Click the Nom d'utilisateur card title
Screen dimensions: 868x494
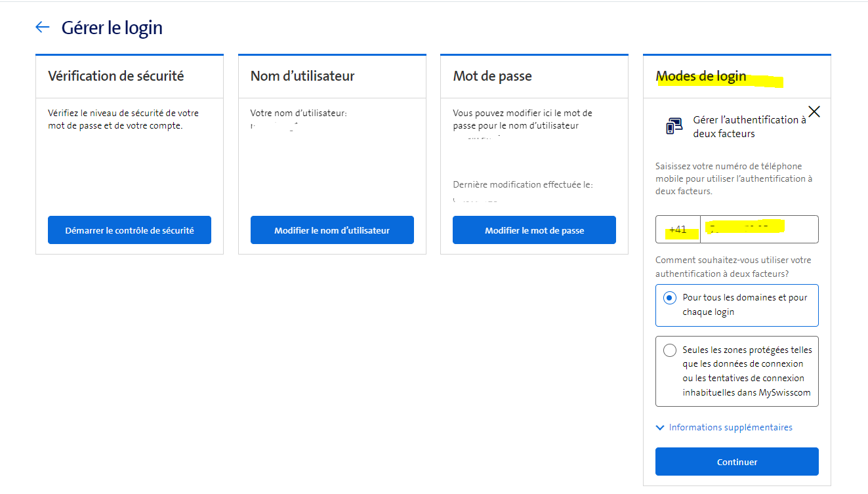coord(302,76)
